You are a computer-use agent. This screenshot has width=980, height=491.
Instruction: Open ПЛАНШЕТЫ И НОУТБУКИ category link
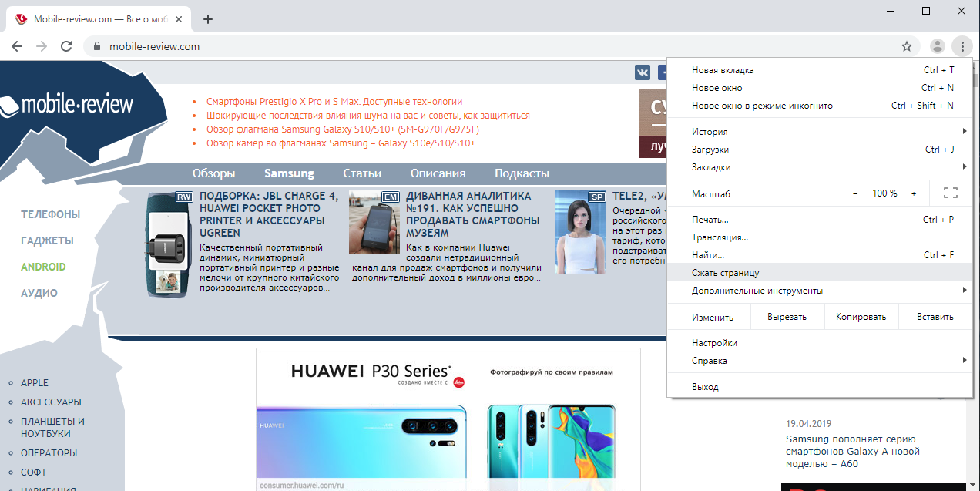pyautogui.click(x=52, y=428)
